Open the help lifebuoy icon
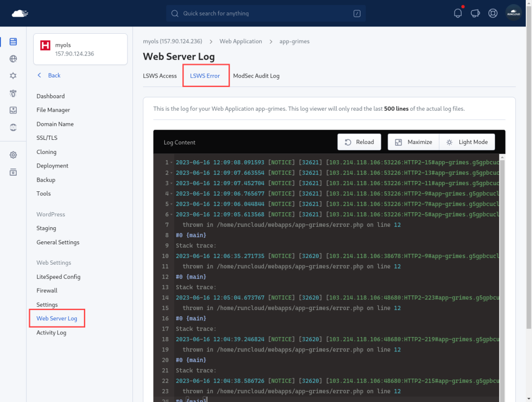The image size is (532, 402). pos(493,13)
